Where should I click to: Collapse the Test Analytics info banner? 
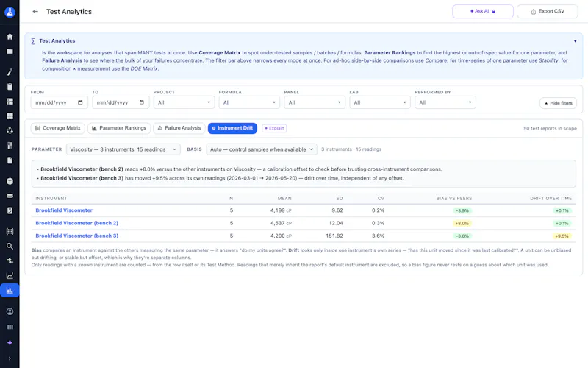tap(575, 41)
